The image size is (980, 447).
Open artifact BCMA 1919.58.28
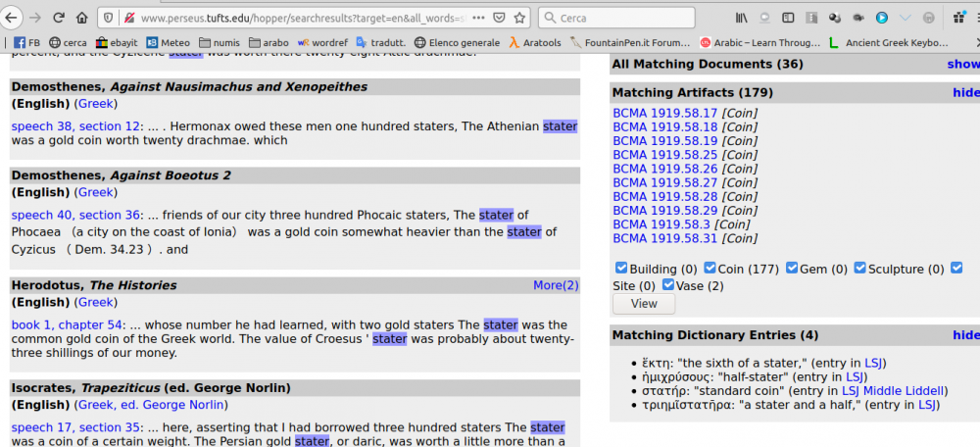[x=665, y=196]
